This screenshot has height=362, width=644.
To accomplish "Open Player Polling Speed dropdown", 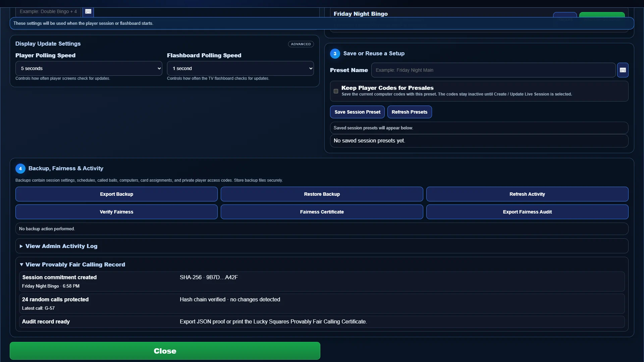I will tap(89, 68).
